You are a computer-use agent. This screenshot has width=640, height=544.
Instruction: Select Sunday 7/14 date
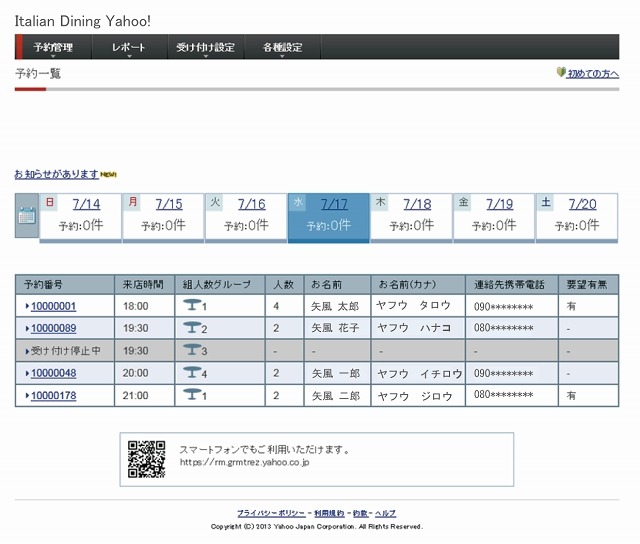[x=86, y=204]
